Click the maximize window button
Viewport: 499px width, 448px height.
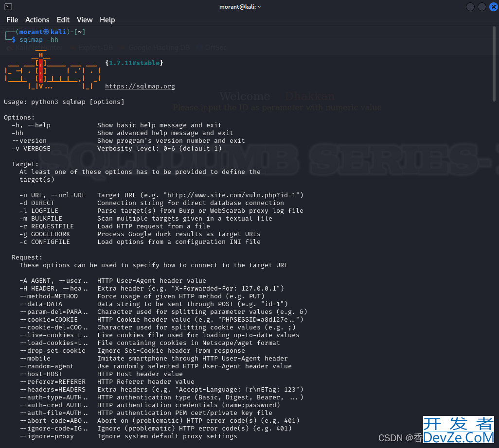click(482, 7)
